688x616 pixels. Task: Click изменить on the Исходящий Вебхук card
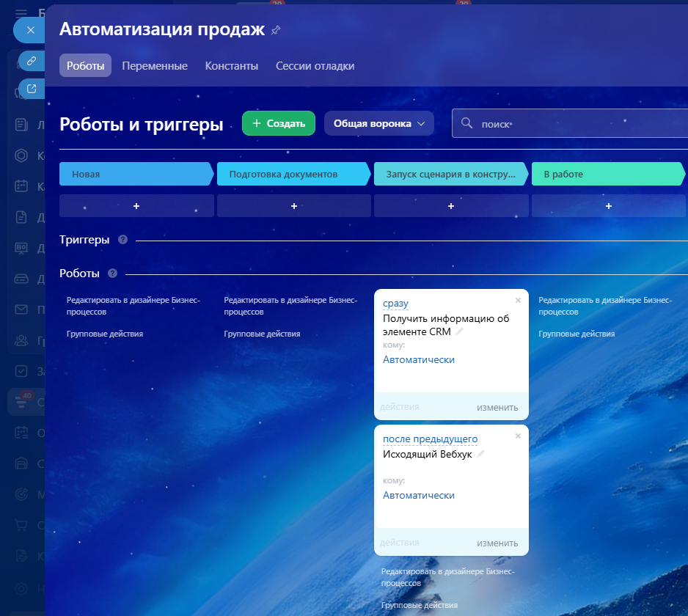497,543
